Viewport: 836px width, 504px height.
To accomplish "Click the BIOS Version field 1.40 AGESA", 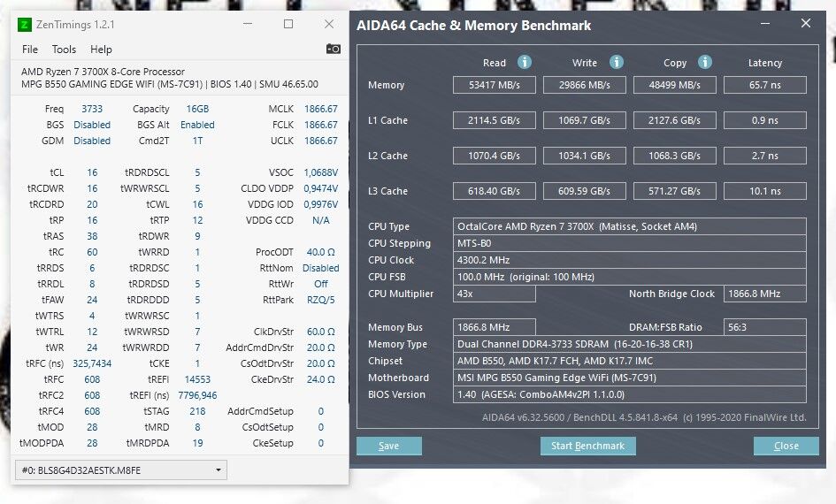I will (x=630, y=394).
